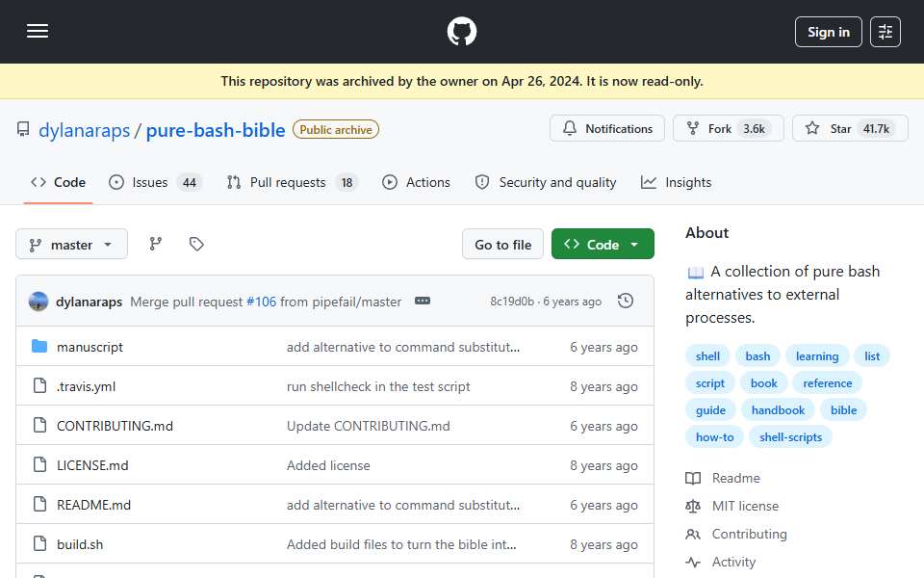This screenshot has height=578, width=924.
Task: Click the build.sh file icon
Action: [39, 543]
